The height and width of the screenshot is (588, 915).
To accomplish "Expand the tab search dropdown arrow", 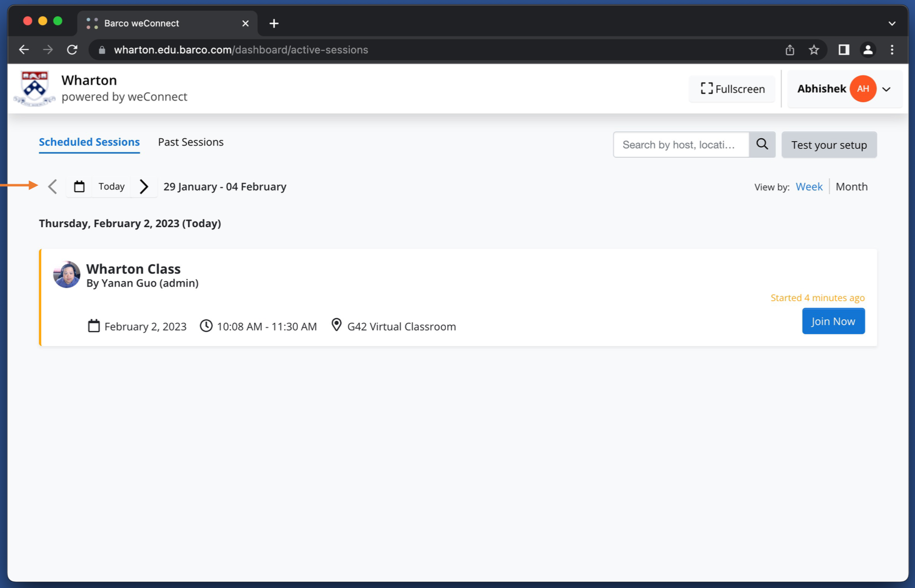I will (x=892, y=23).
